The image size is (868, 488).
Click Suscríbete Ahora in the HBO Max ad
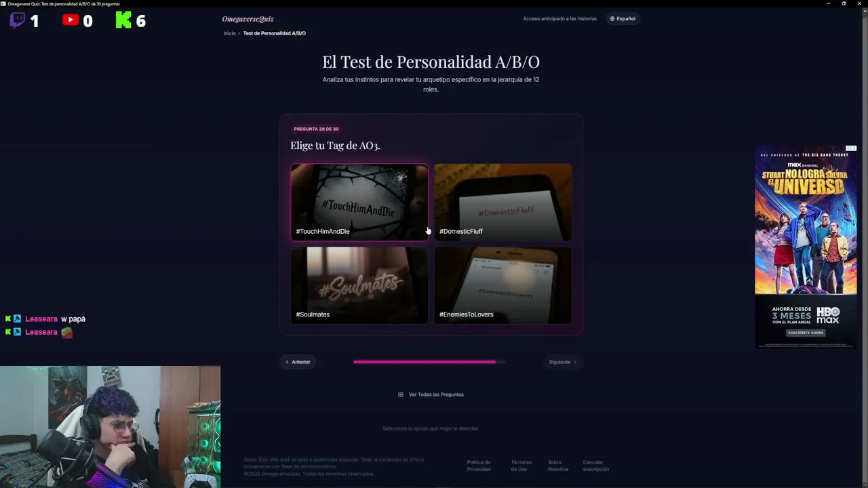806,333
